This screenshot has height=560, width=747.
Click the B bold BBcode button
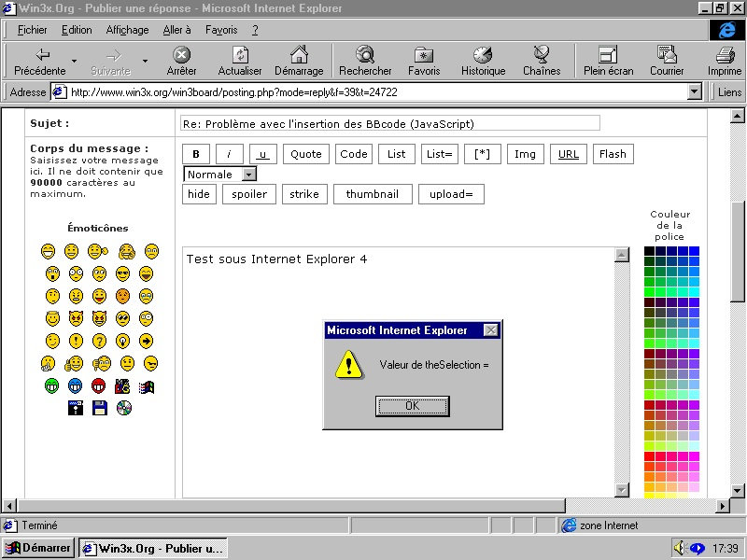pos(196,154)
